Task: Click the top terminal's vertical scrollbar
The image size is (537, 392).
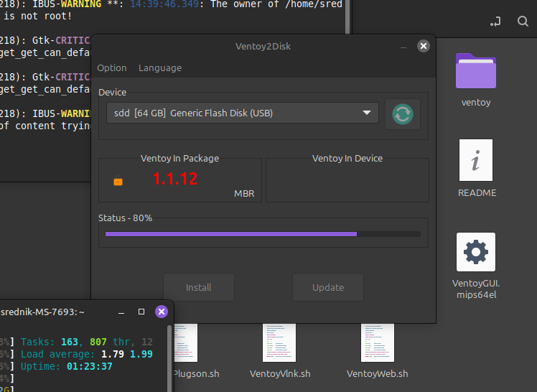Action: (347, 17)
